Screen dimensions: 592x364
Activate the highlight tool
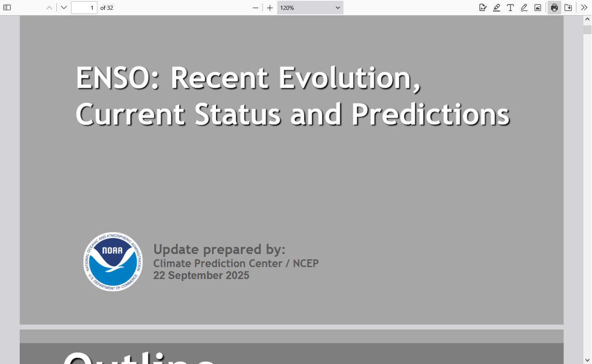tap(497, 7)
